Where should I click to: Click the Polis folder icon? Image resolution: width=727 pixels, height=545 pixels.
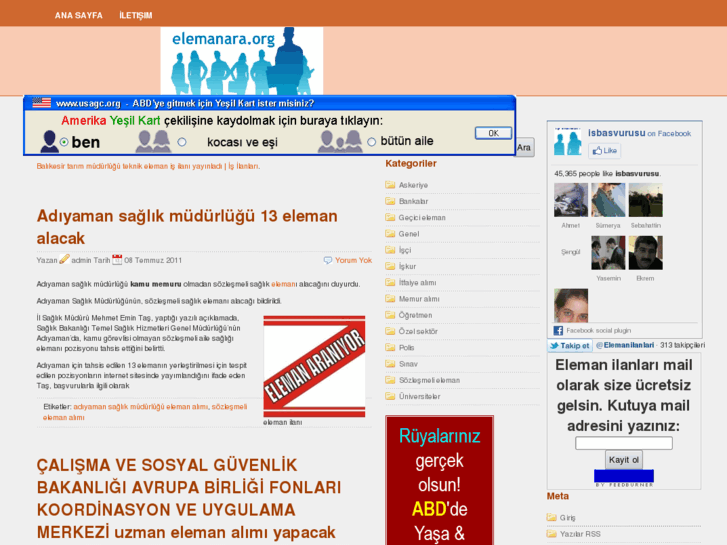(390, 347)
